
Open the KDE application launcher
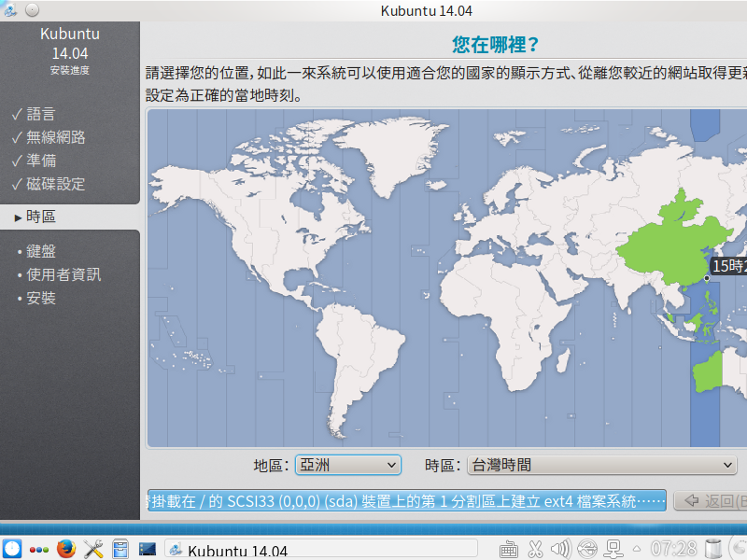coord(11,549)
